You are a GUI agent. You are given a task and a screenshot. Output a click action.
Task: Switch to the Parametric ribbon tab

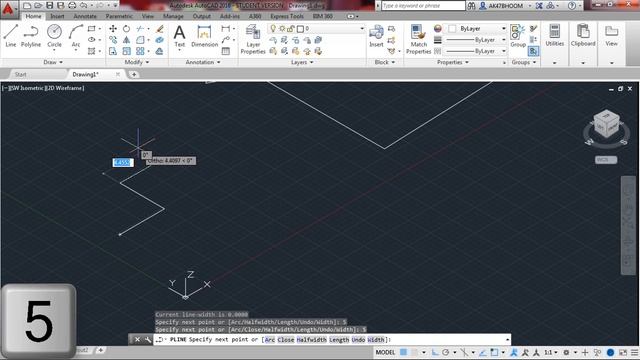coord(119,16)
